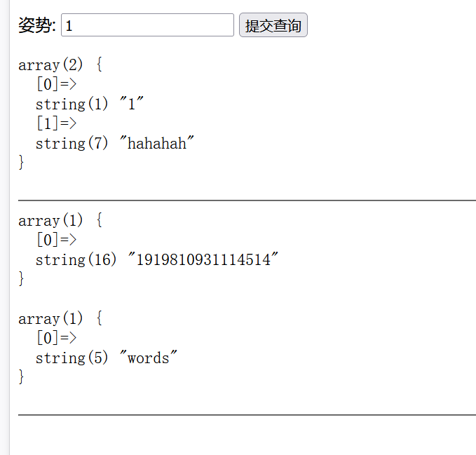Click the 提交查询 submit button
This screenshot has width=476, height=455.
pyautogui.click(x=273, y=25)
